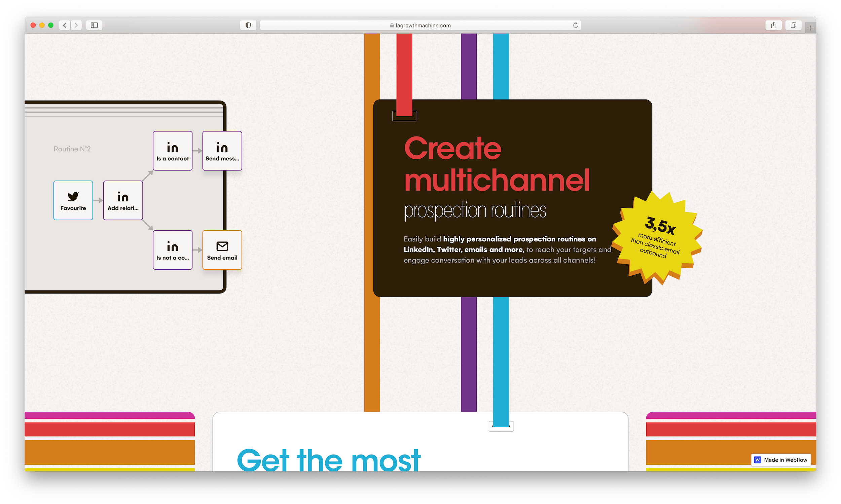Click the Send email envelope node
Screen dimensions: 841x504
tap(222, 250)
